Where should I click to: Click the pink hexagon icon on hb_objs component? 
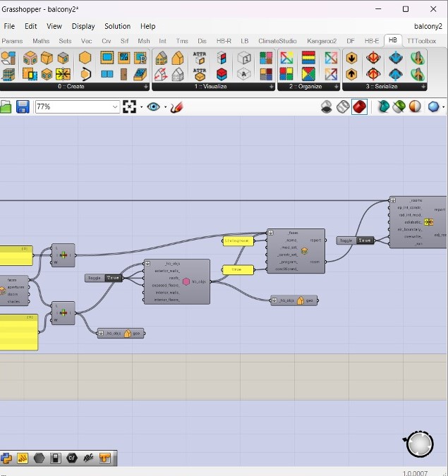click(186, 281)
